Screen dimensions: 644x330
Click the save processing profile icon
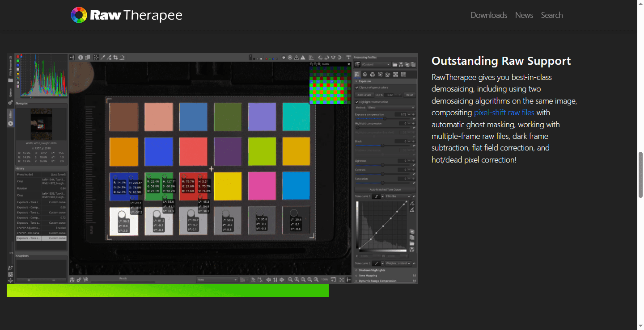(401, 65)
